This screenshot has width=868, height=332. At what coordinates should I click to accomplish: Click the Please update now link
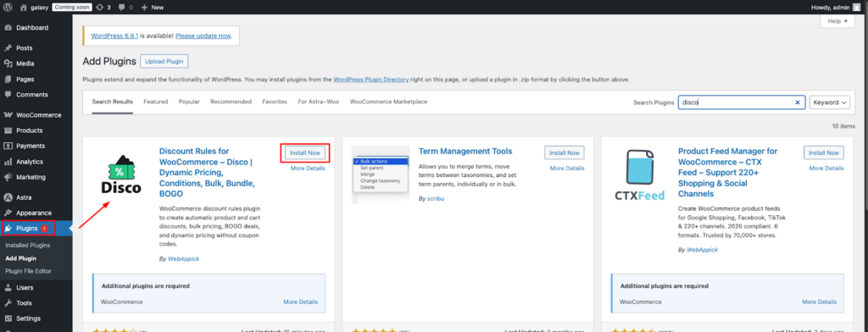203,36
